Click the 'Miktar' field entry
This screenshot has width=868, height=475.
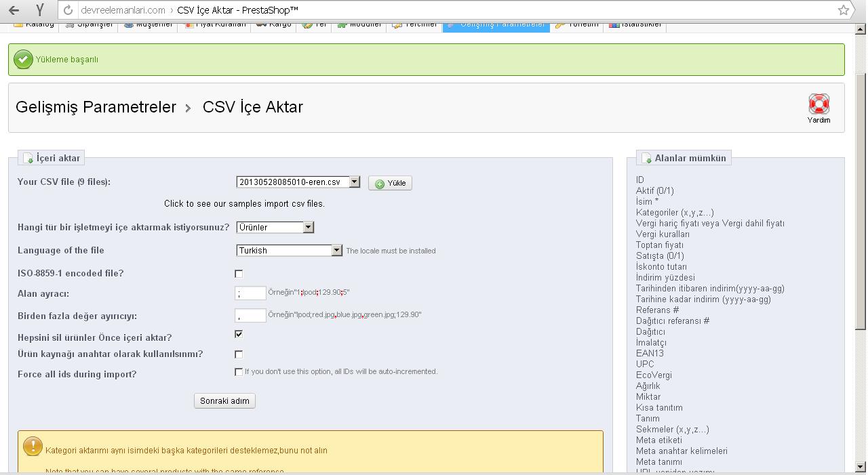click(x=648, y=397)
